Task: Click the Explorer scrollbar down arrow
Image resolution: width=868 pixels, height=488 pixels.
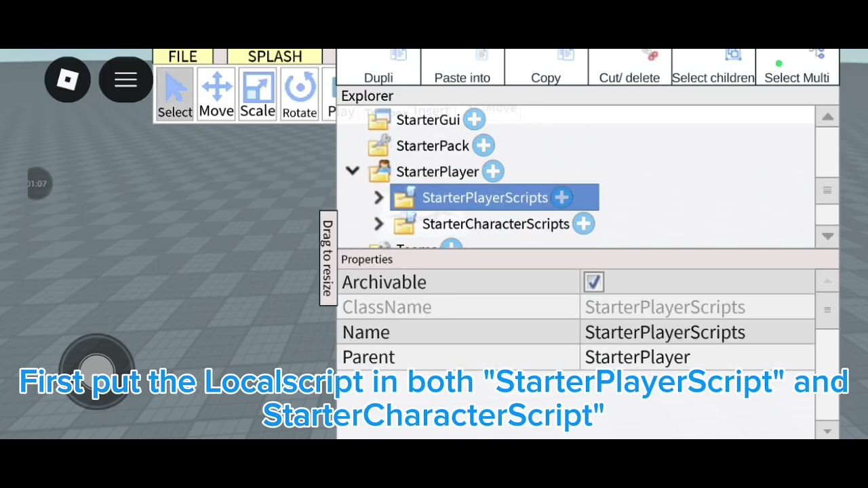Action: click(827, 236)
